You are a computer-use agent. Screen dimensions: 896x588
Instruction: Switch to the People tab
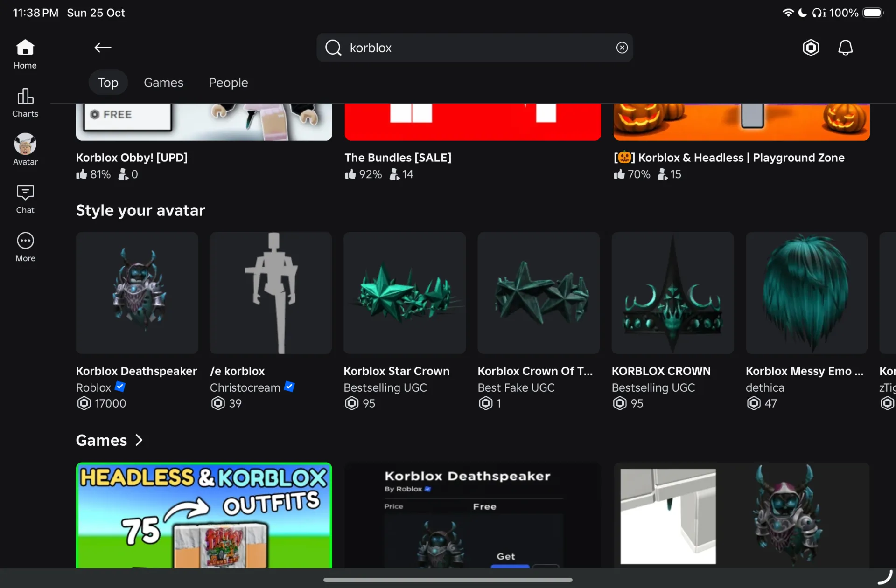pos(228,83)
